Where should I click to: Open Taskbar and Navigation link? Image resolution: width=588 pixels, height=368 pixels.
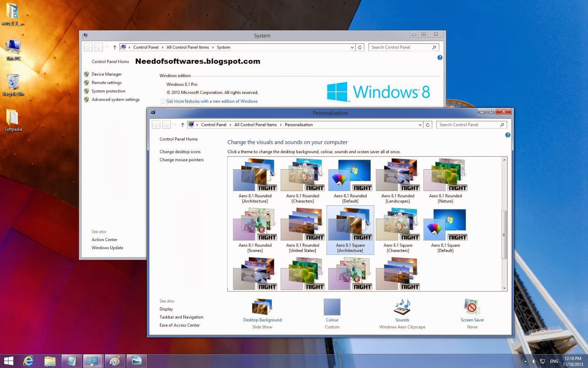click(181, 317)
